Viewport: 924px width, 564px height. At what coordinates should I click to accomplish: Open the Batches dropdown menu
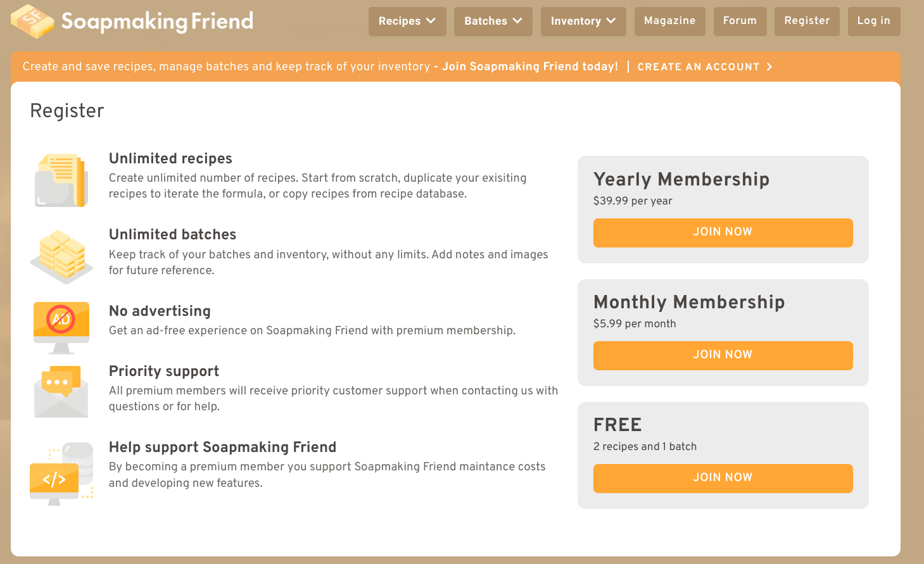click(493, 22)
